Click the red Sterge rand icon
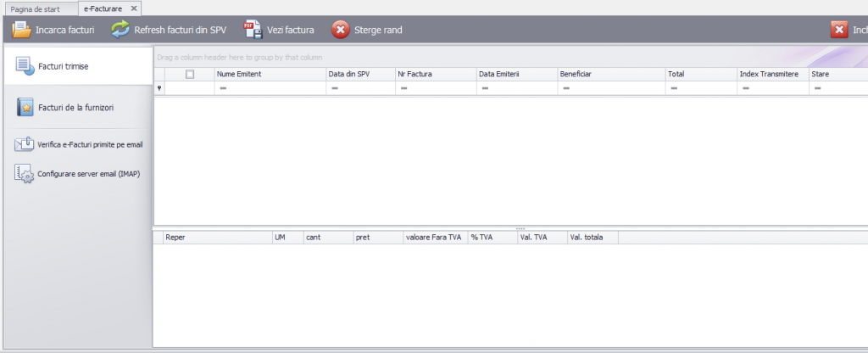The height and width of the screenshot is (353, 868). (341, 30)
